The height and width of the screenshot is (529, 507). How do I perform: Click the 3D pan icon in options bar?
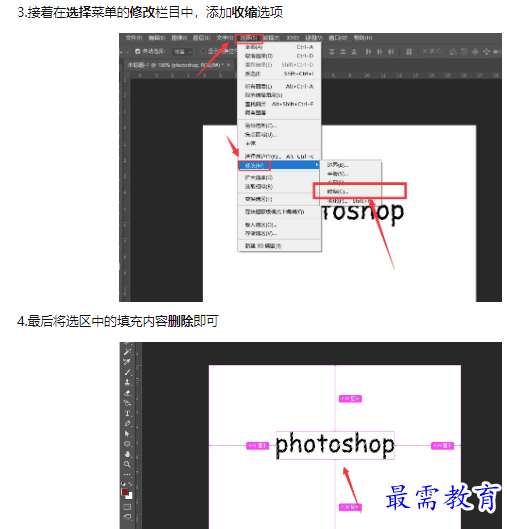pyautogui.click(x=475, y=52)
